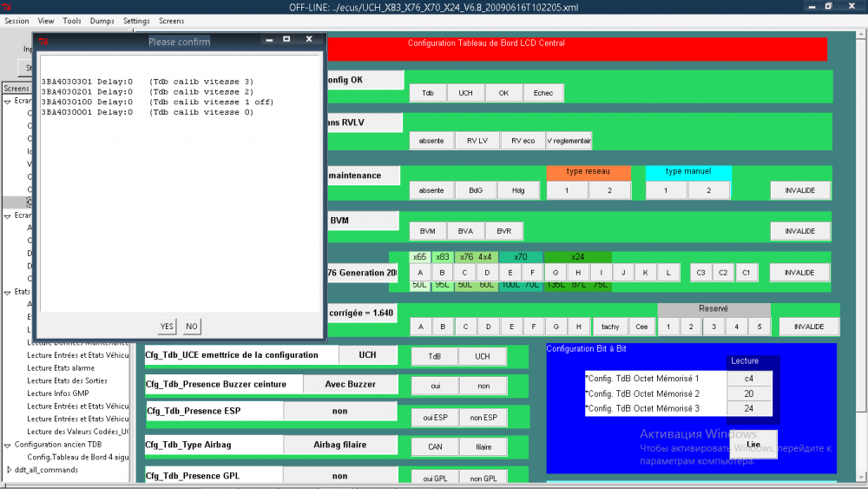The height and width of the screenshot is (489, 868).
Task: Open the Tools menu
Action: coord(72,21)
